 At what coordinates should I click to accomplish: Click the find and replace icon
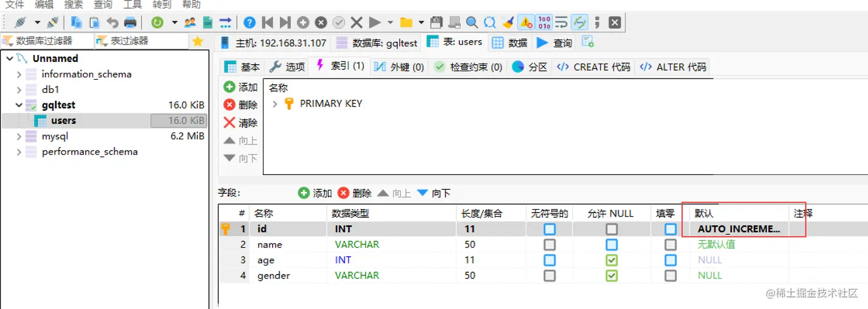click(490, 22)
